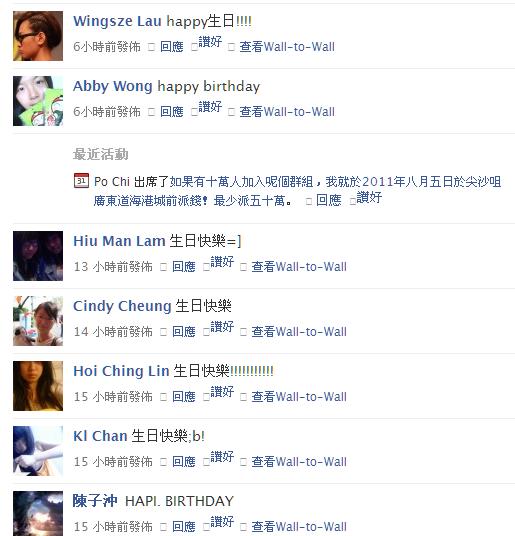The image size is (515, 536).
Task: Visit Wingsze Lau's profile name link
Action: pos(117,21)
